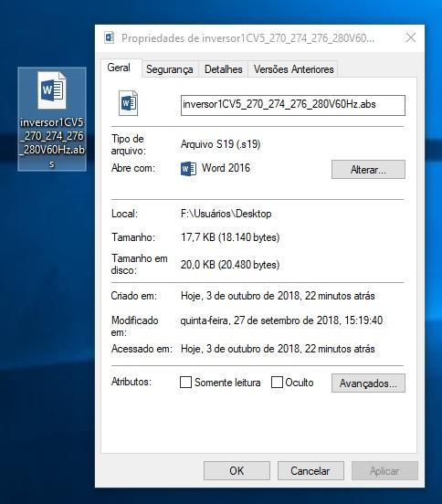This screenshot has height=504, width=442.
Task: Dismiss the dialog with Cancelar
Action: click(310, 471)
